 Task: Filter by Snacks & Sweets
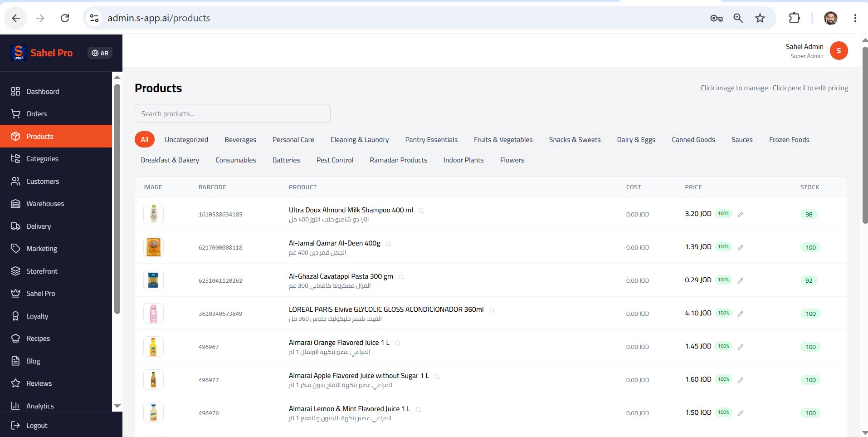575,140
